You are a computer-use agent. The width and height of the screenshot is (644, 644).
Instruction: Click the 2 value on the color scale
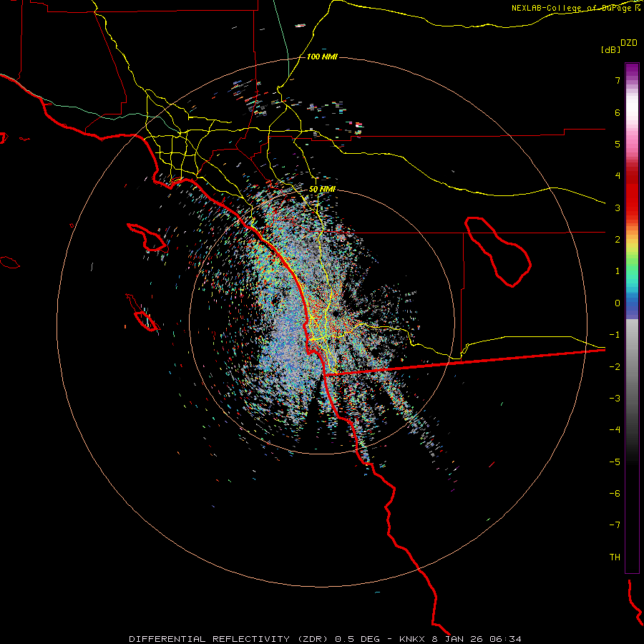[618, 240]
